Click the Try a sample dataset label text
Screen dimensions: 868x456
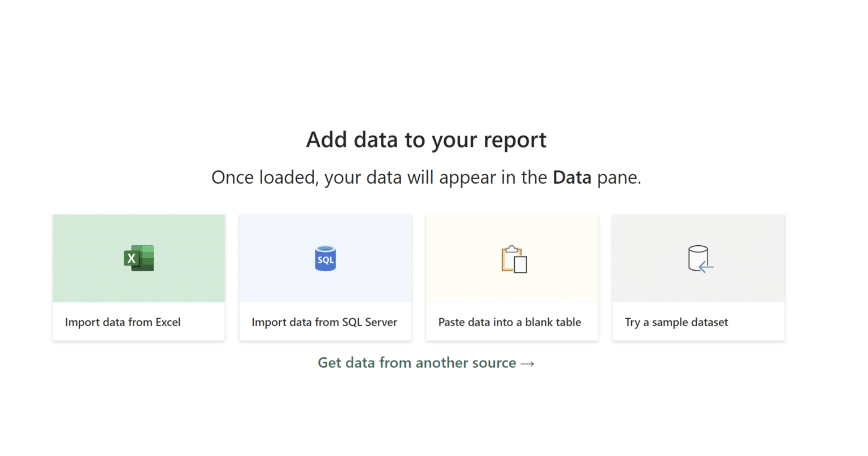675,322
